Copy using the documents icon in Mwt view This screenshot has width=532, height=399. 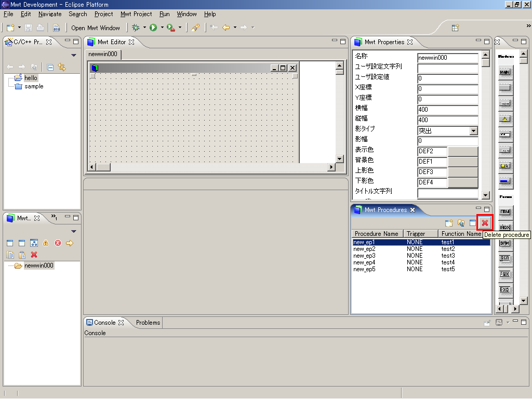tap(10, 255)
